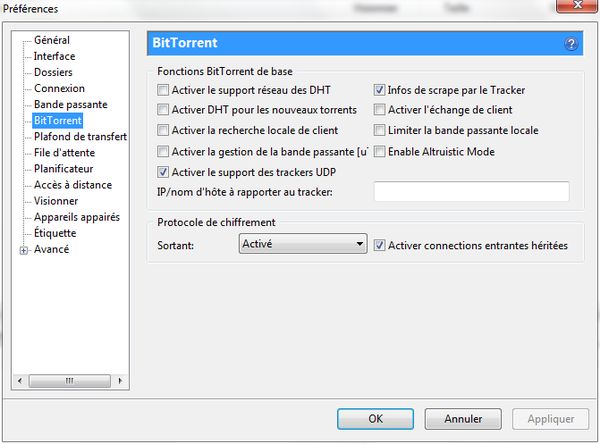The image size is (600, 444).
Task: Open the Étiquette section
Action: pyautogui.click(x=55, y=233)
